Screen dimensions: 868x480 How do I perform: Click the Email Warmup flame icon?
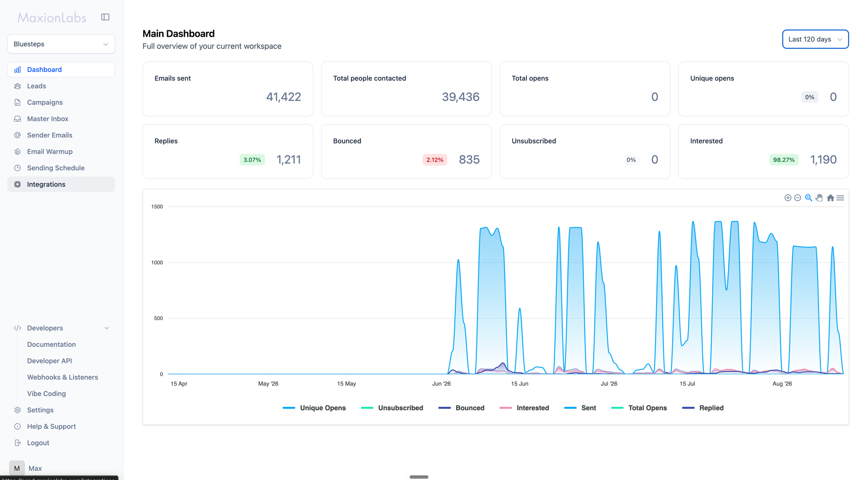tap(17, 152)
